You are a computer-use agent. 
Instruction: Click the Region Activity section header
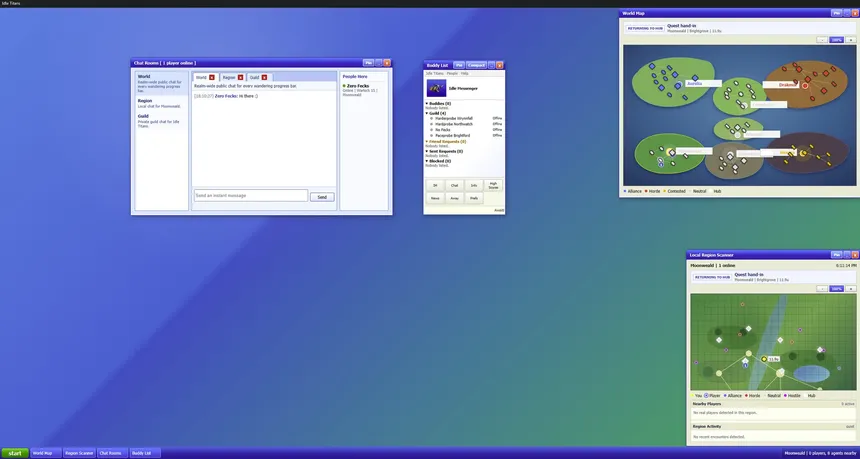point(773,427)
